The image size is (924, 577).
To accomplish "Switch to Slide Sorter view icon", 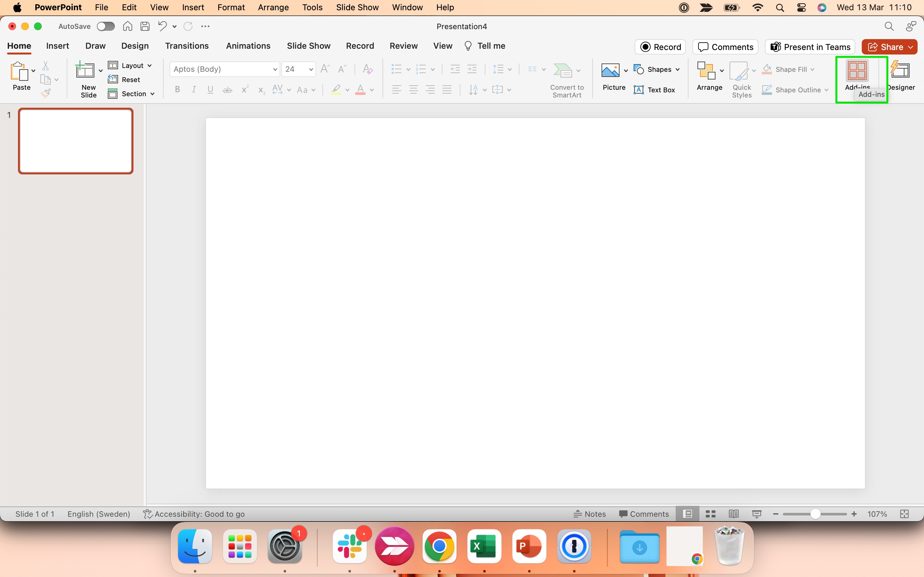I will pos(711,514).
